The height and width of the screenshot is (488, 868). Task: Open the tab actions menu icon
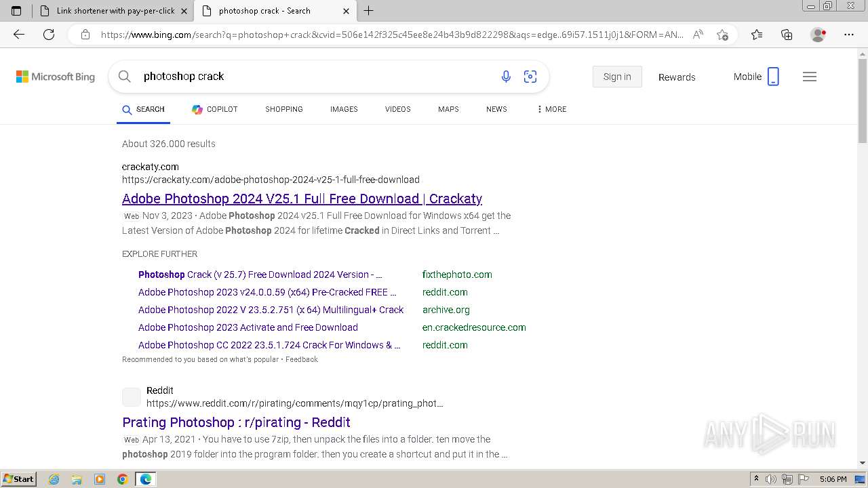point(16,11)
